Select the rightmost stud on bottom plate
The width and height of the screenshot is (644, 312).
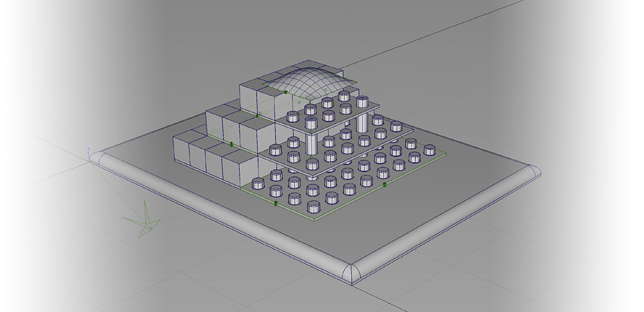tap(429, 150)
